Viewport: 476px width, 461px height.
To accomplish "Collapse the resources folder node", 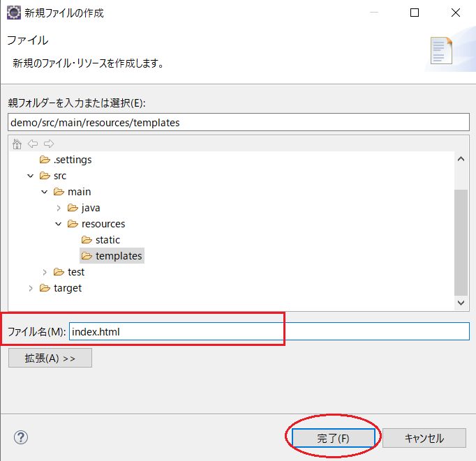I will [x=59, y=224].
